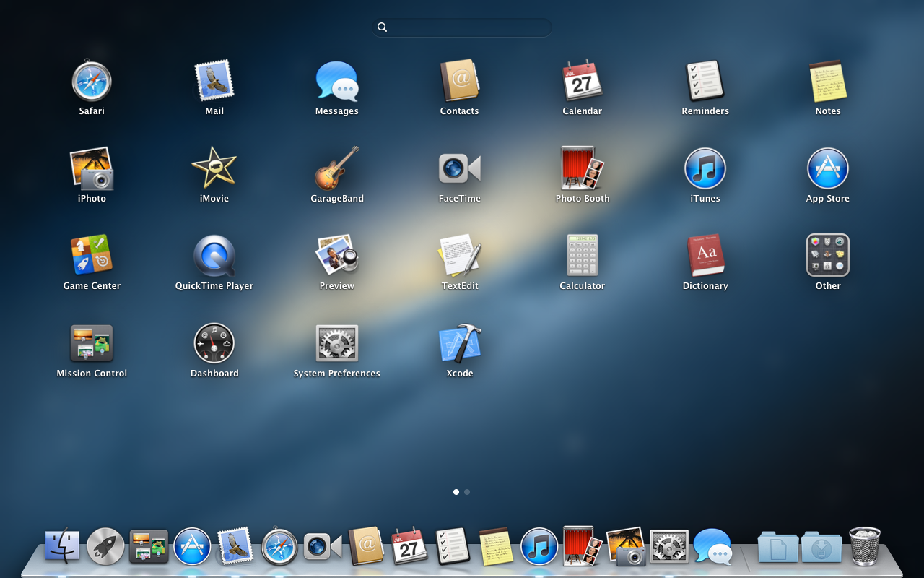
Task: Open the TextEdit app
Action: (x=460, y=256)
